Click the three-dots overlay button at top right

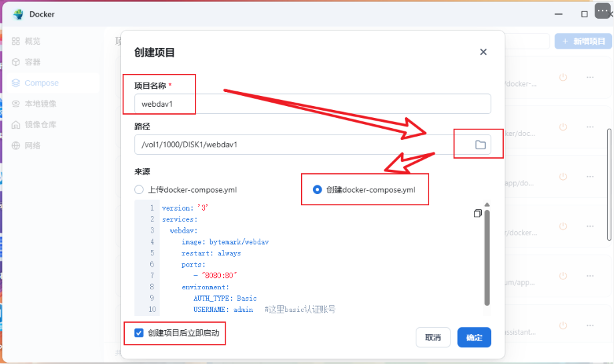click(x=602, y=11)
